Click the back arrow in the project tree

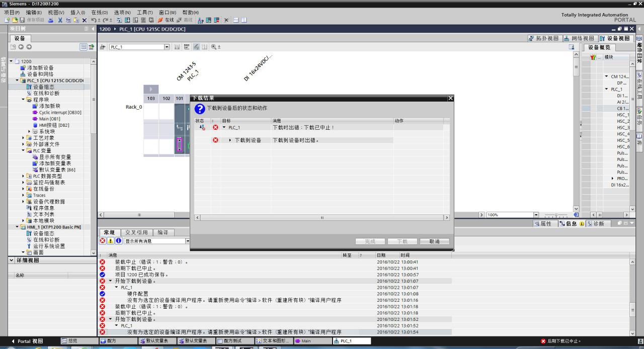tap(22, 47)
